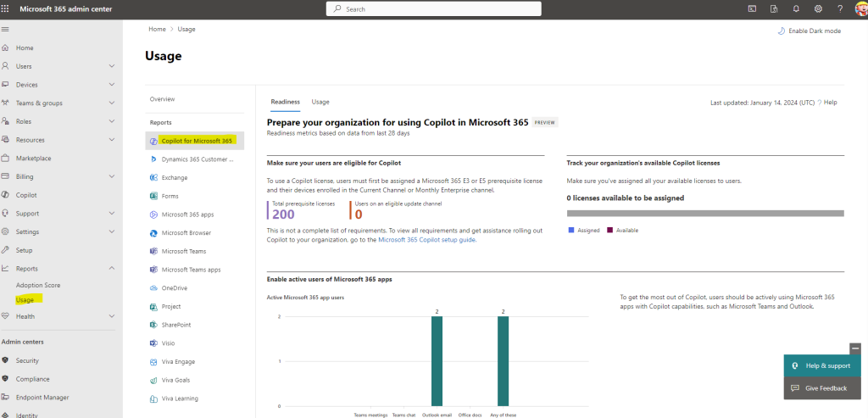This screenshot has height=418, width=868.
Task: Click the SharePoint report icon
Action: pos(153,325)
